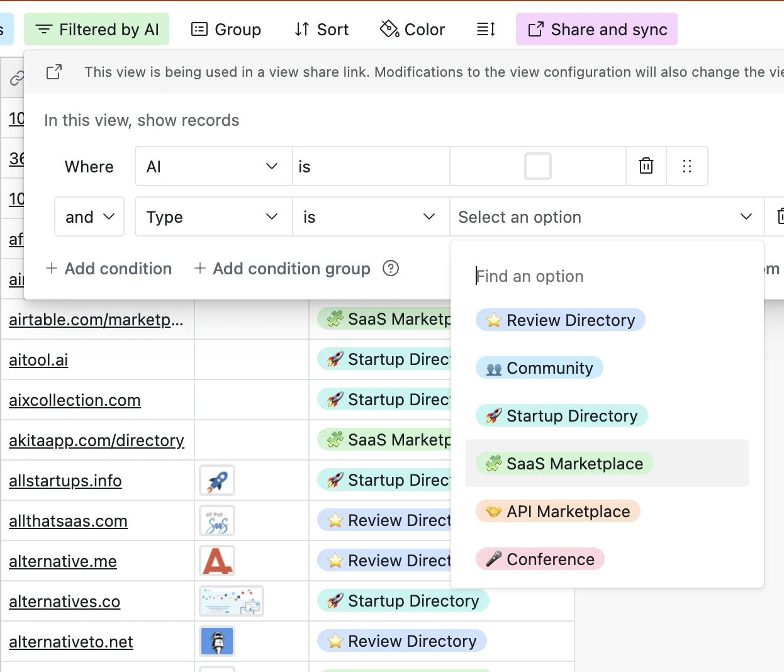The image size is (784, 672).
Task: Open allstartups.info link
Action: pyautogui.click(x=65, y=481)
